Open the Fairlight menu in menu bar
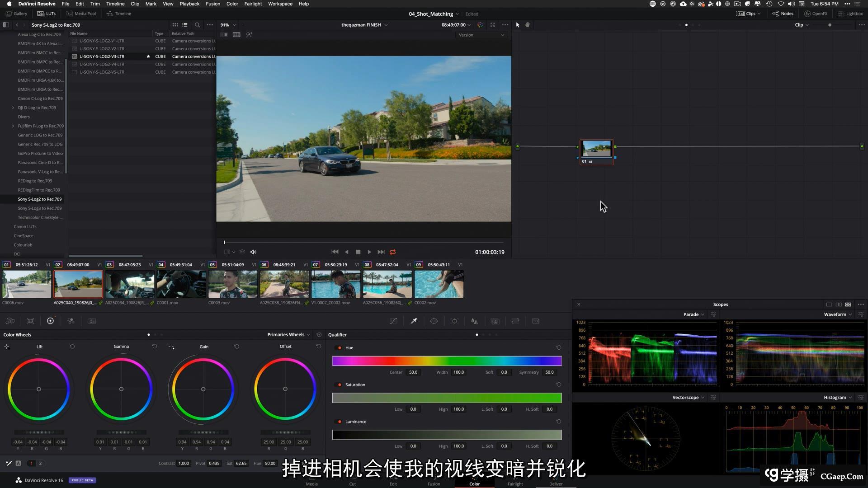 (253, 4)
